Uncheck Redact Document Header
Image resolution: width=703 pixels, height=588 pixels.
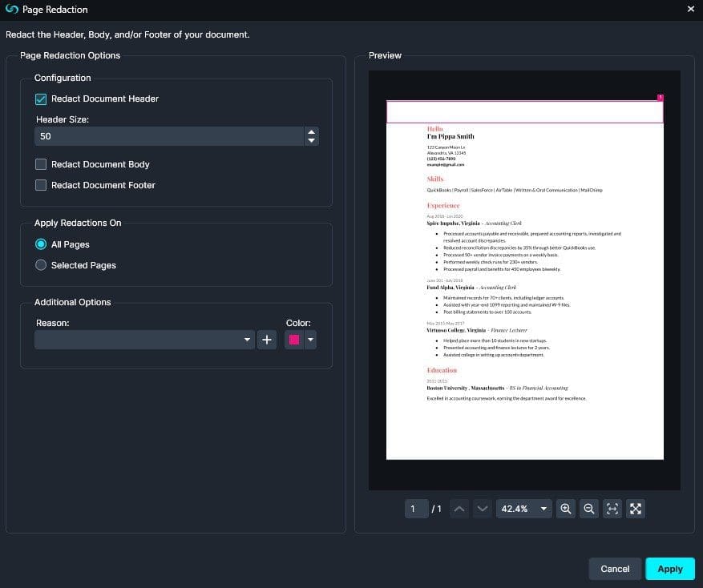tap(41, 99)
